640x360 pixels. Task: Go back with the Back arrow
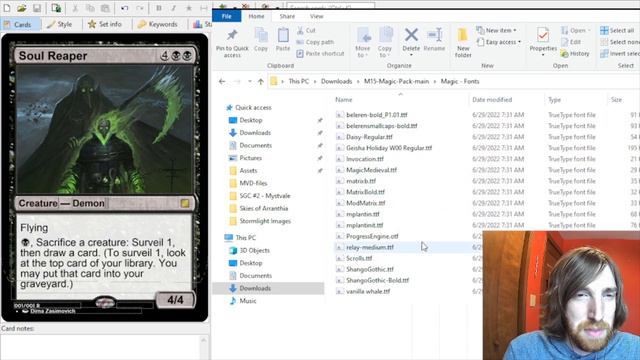[x=222, y=82]
